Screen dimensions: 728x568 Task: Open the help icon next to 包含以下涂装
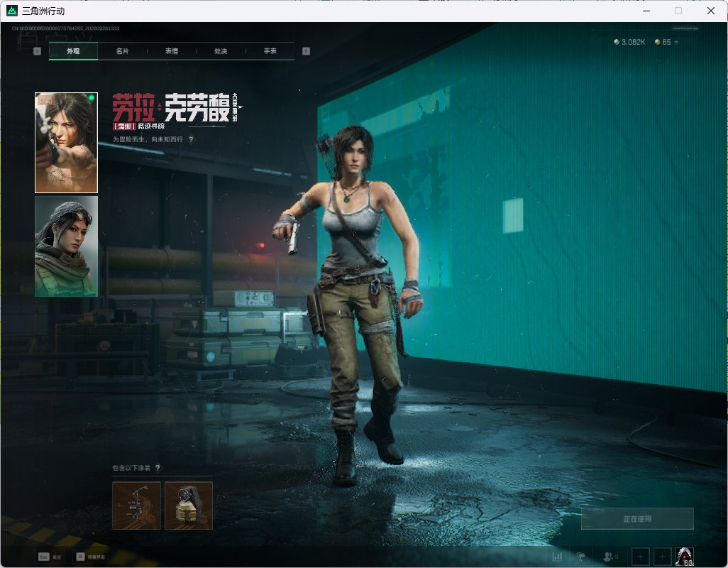(158, 468)
